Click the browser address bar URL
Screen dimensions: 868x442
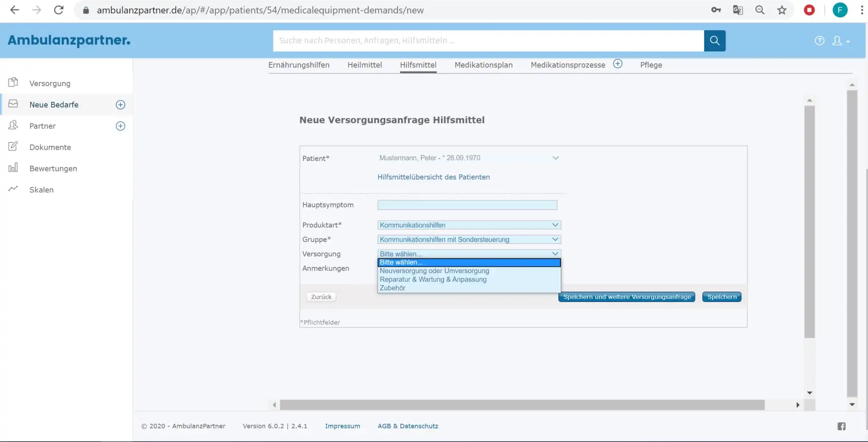(x=260, y=10)
